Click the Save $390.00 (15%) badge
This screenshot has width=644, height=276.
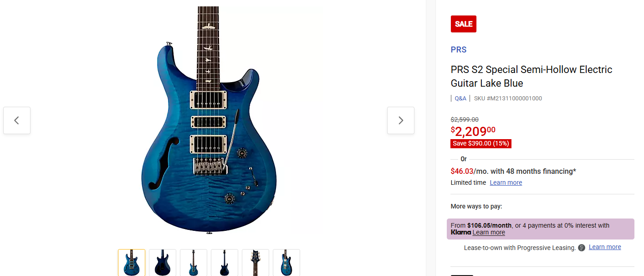point(481,144)
